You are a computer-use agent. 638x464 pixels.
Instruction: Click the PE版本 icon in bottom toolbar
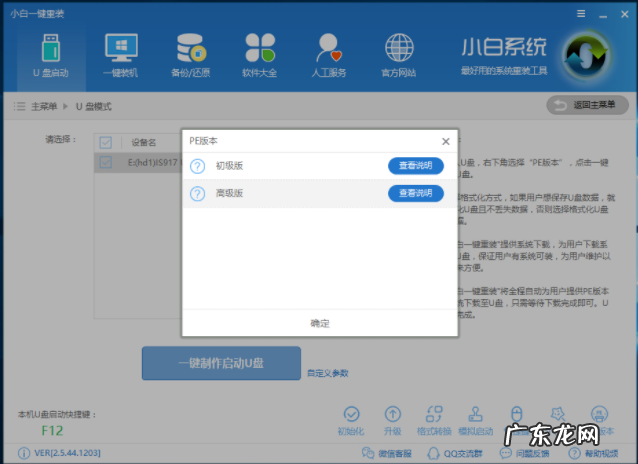(599, 414)
